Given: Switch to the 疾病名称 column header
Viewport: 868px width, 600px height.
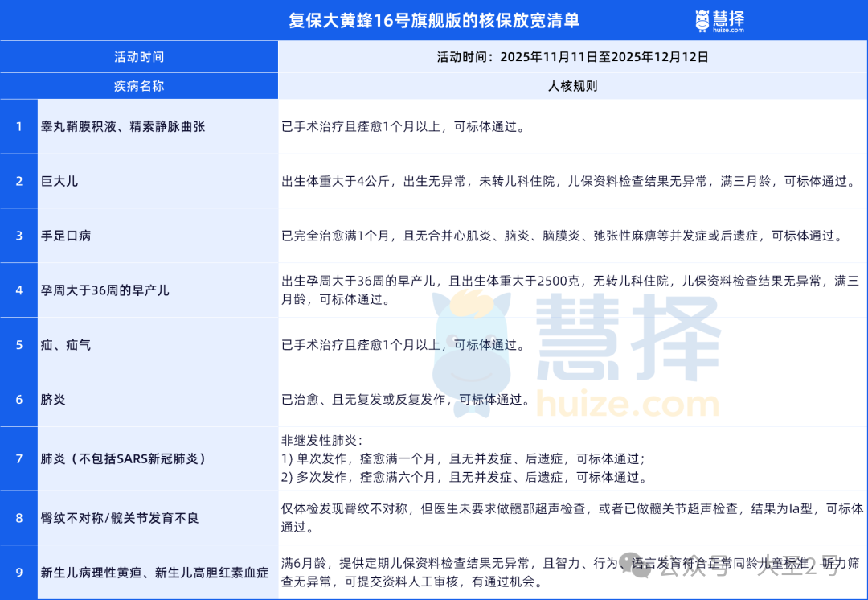Looking at the screenshot, I should click(140, 85).
